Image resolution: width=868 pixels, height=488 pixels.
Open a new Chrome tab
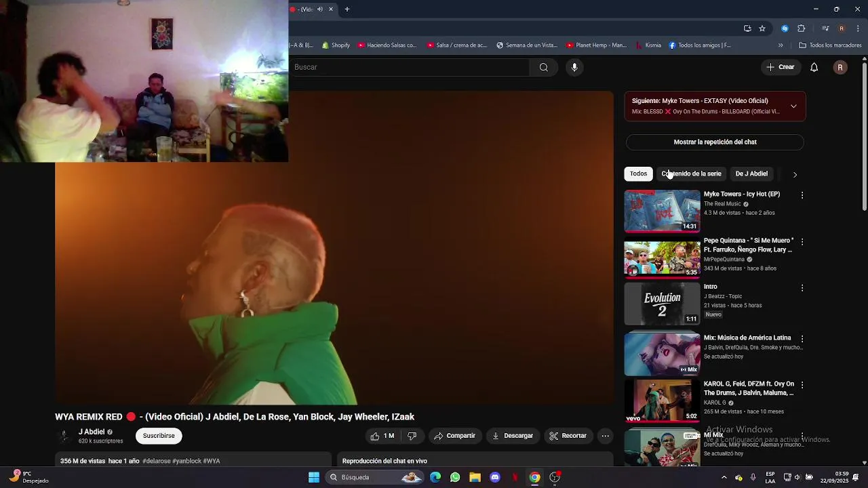[347, 9]
